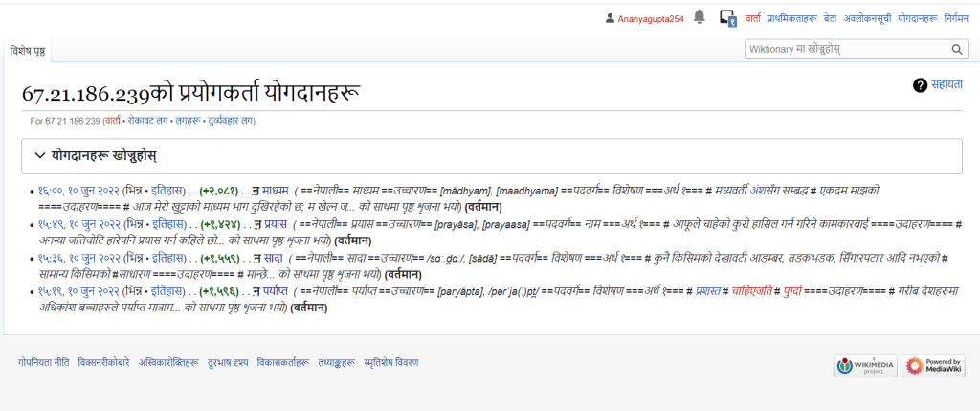This screenshot has width=980, height=411.
Task: Click the search magnifier icon
Action: (x=957, y=49)
